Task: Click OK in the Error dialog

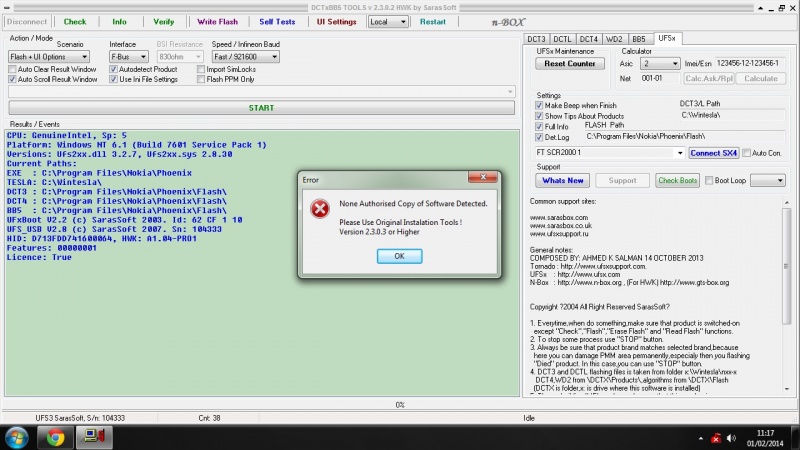Action: point(399,256)
